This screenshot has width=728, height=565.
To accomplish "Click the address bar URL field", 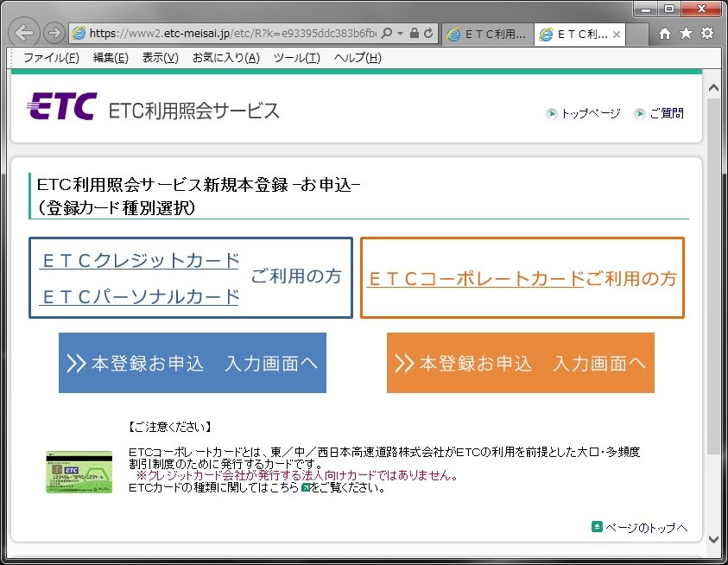I will point(232,34).
